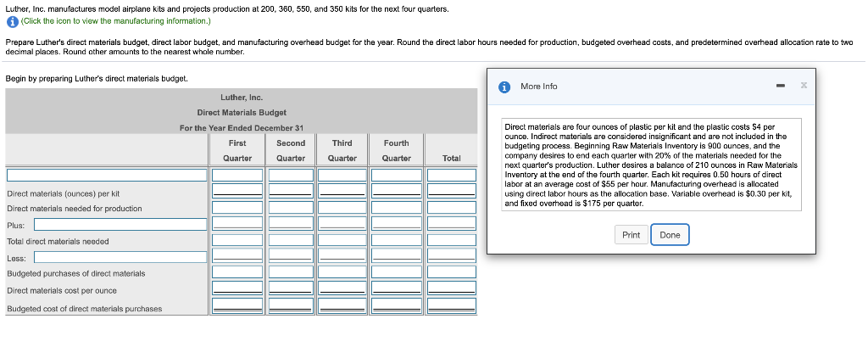Select First Quarter cell of first row
This screenshot has width=868, height=358.
pyautogui.click(x=237, y=175)
